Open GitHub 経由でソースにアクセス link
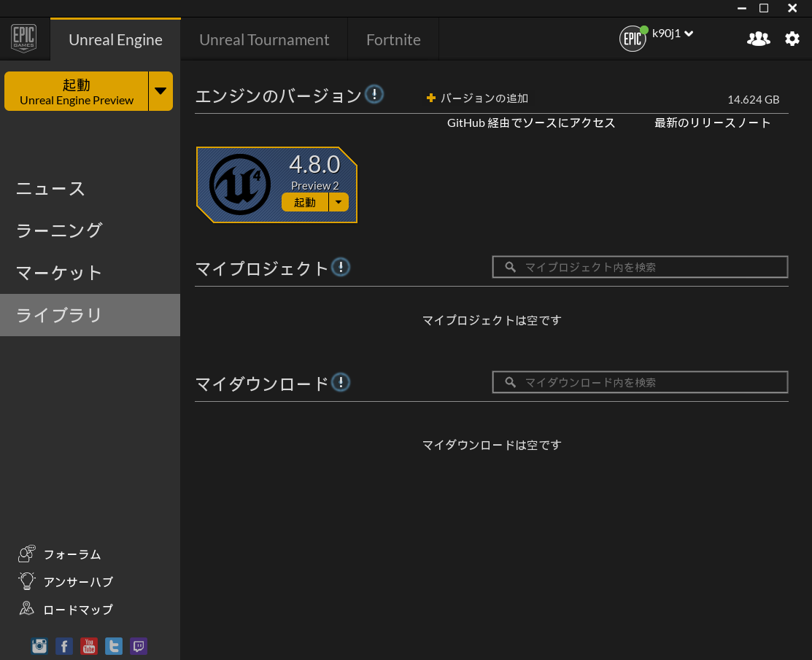Image resolution: width=812 pixels, height=660 pixels. pyautogui.click(x=531, y=123)
